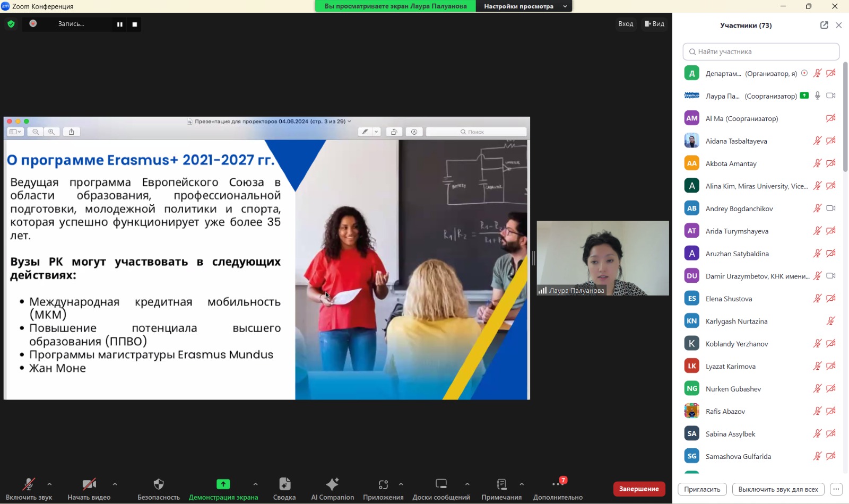Pop out the participants panel
This screenshot has height=504, width=849.
tap(824, 25)
